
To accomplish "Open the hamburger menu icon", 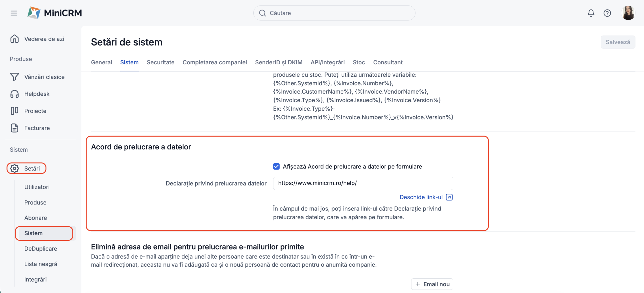I will pos(14,13).
